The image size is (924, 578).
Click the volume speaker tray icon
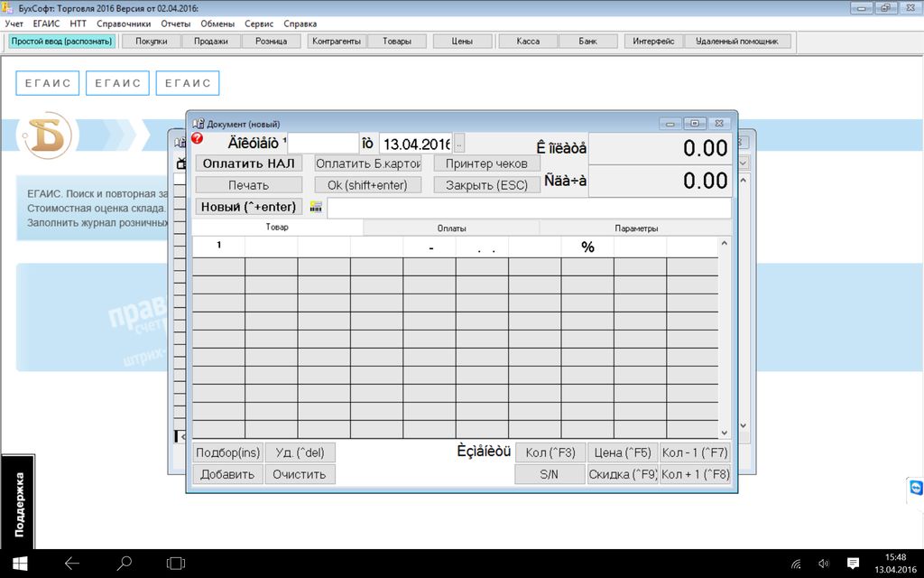click(x=823, y=564)
